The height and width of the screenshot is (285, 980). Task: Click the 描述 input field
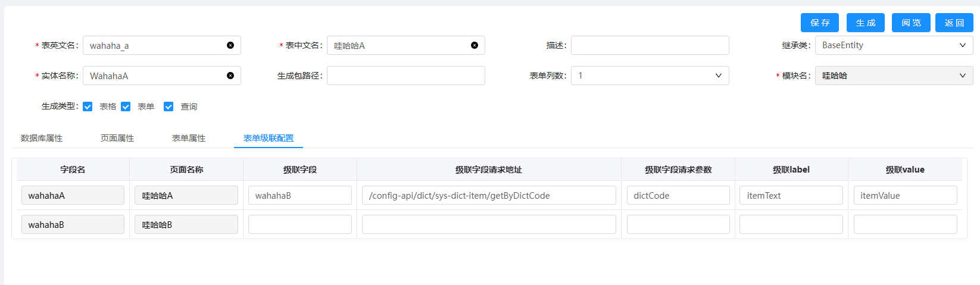pos(650,45)
